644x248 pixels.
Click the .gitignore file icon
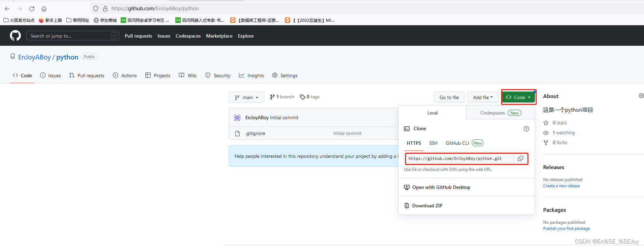(237, 133)
